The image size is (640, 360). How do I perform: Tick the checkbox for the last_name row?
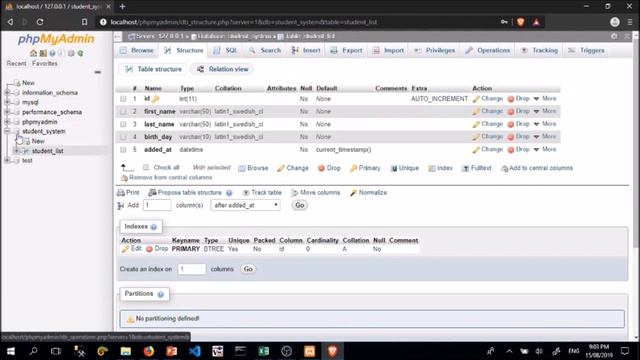tap(123, 124)
